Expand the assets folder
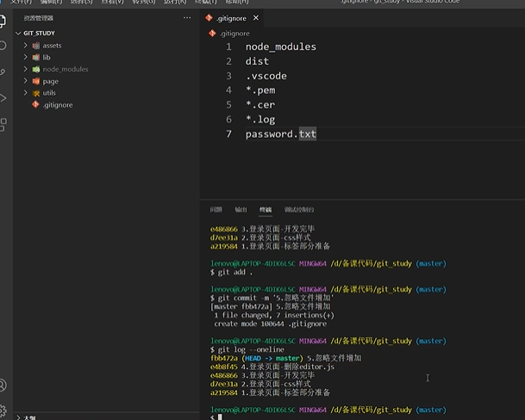Image resolution: width=525 pixels, height=420 pixels. pos(51,45)
